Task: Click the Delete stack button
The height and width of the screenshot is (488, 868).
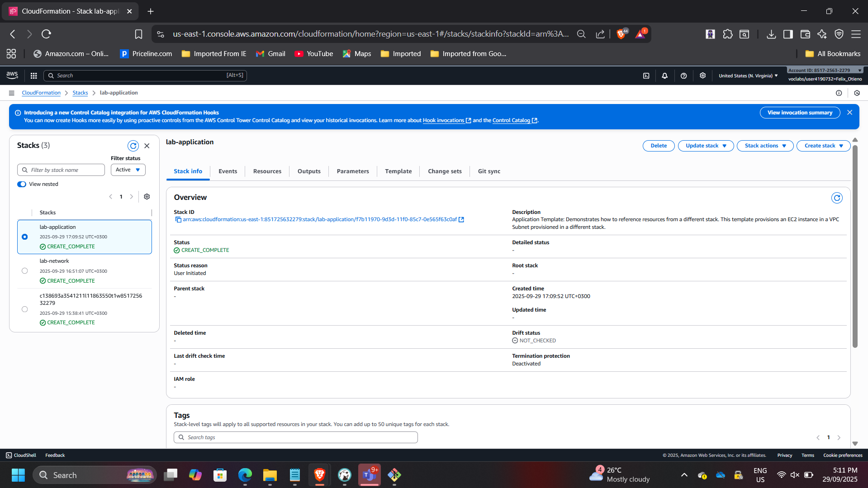Action: 658,146
